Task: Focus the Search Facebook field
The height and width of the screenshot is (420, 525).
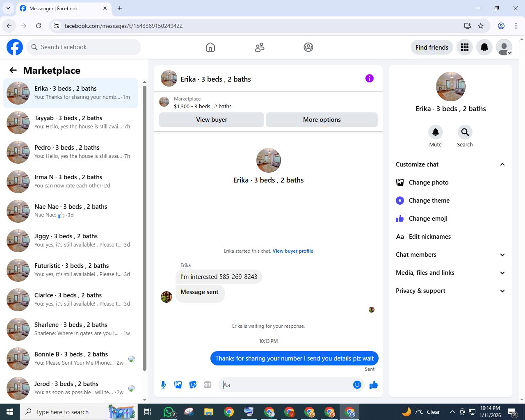Action: pos(84,47)
